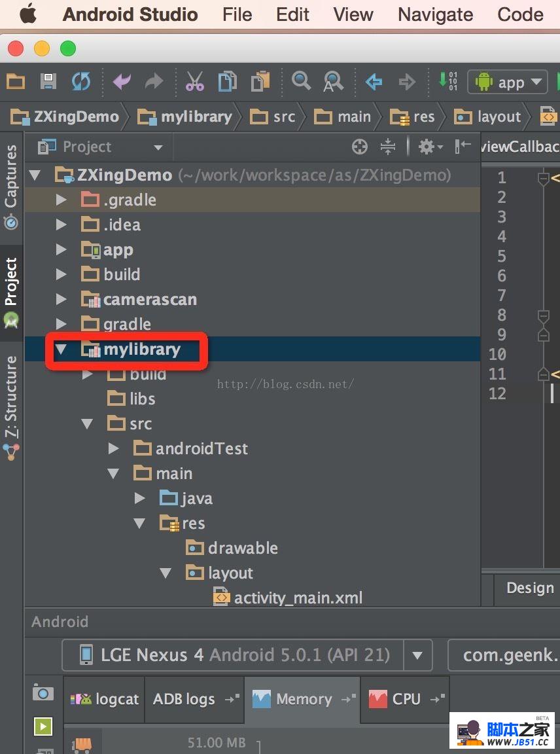The height and width of the screenshot is (754, 560).
Task: Open the Structure side tab
Action: pyautogui.click(x=11, y=408)
